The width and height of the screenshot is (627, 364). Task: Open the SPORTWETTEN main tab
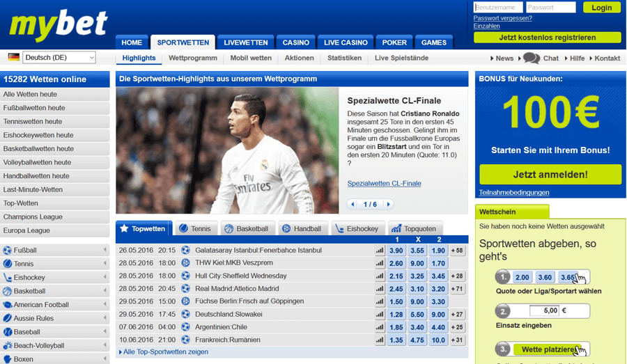point(183,42)
